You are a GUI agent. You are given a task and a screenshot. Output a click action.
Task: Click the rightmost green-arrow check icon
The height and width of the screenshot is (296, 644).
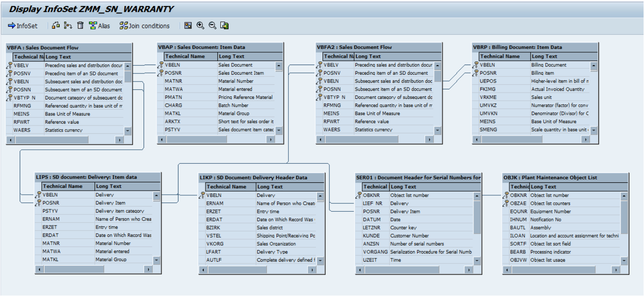click(x=224, y=26)
